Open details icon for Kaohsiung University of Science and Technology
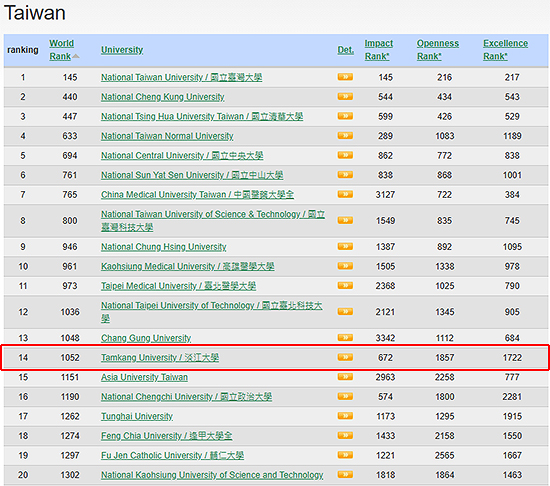 (345, 475)
